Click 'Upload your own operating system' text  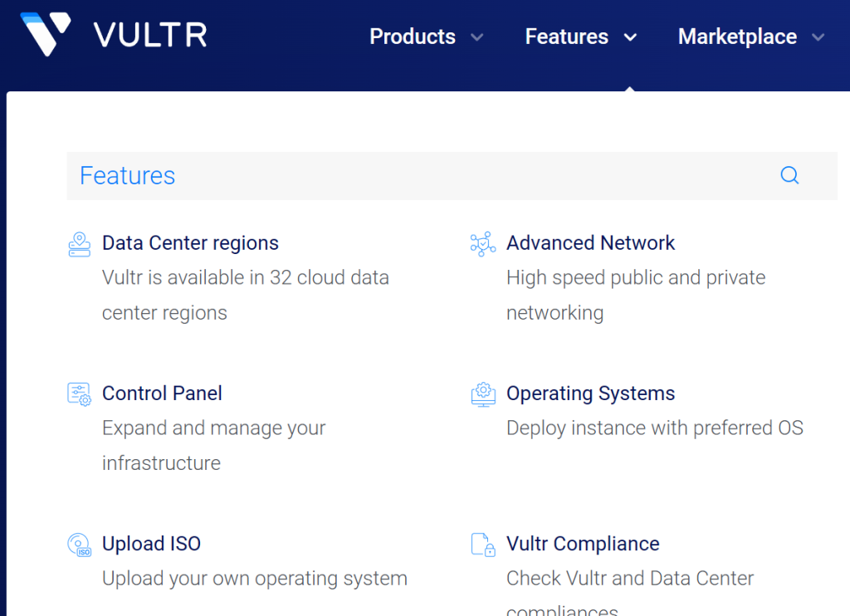coord(255,579)
